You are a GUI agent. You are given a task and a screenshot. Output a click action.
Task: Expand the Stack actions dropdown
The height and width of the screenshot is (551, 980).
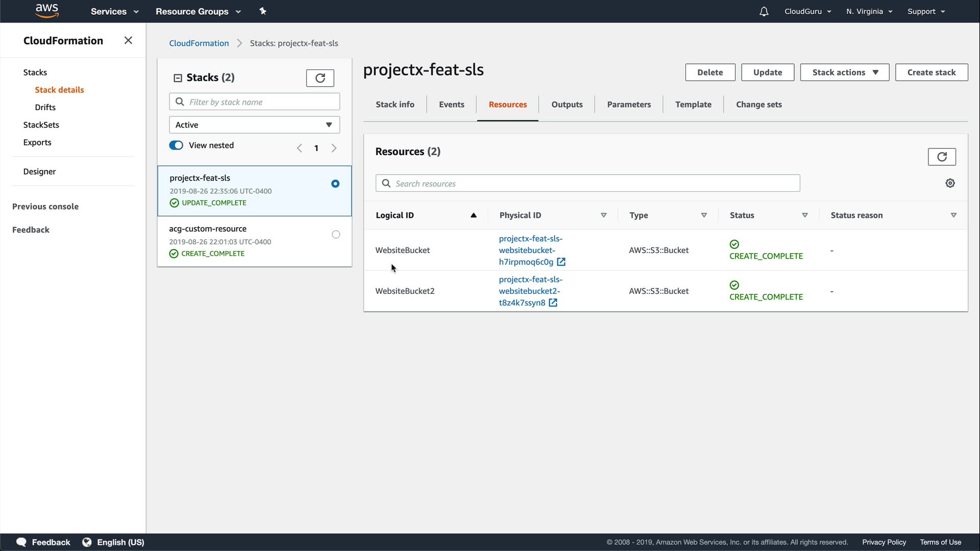844,72
